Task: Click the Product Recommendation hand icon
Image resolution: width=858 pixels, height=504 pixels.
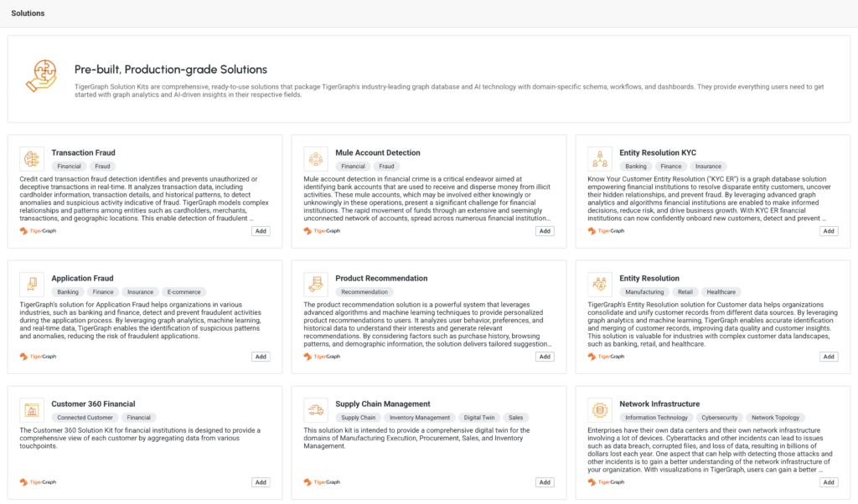Action: pos(316,285)
